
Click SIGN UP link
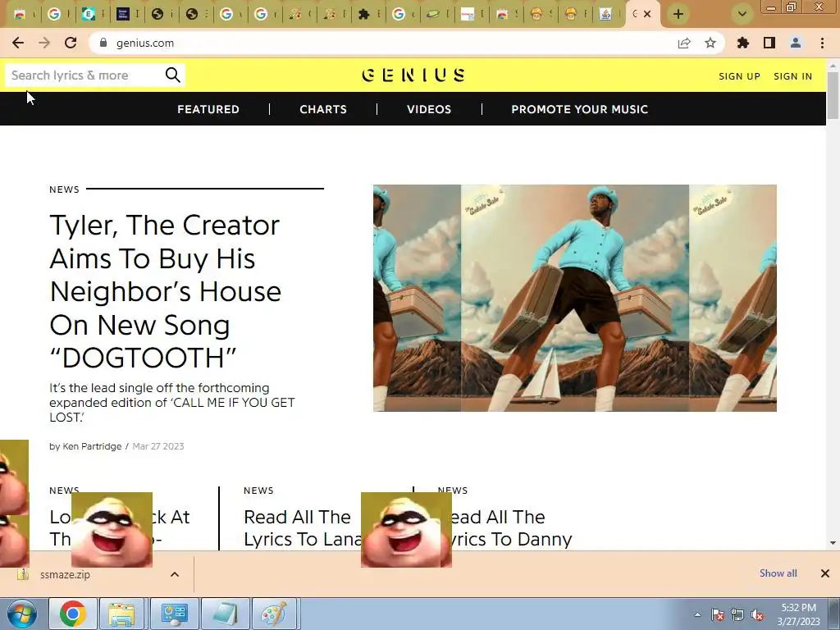[x=739, y=76]
